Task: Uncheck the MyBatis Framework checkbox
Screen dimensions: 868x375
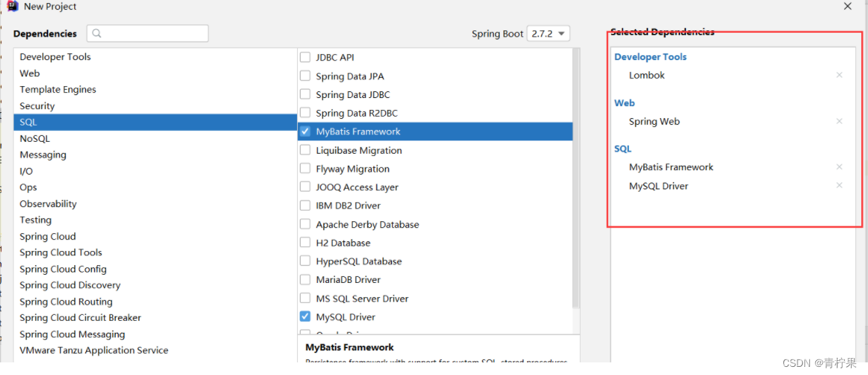Action: [x=305, y=131]
